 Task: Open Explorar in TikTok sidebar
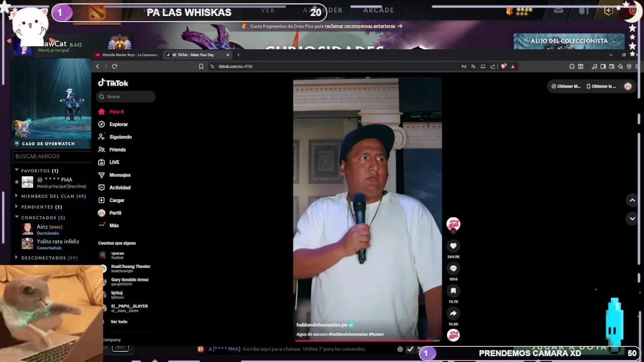[x=113, y=124]
